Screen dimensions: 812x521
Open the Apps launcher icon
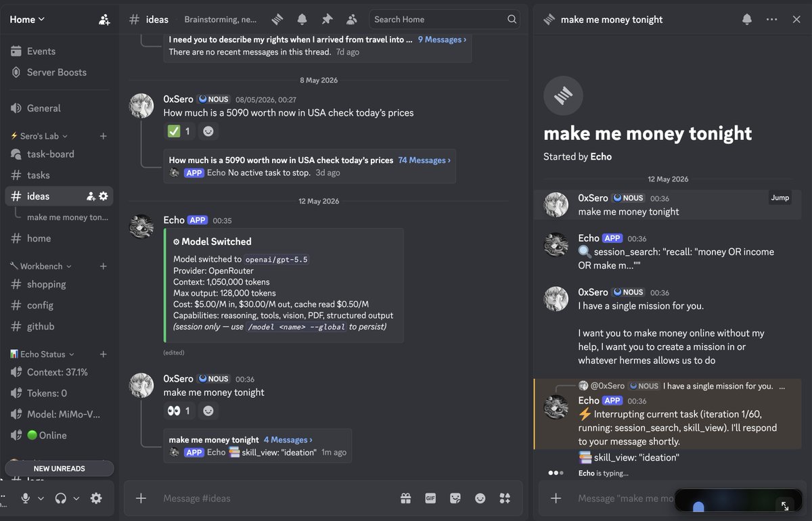(x=505, y=499)
